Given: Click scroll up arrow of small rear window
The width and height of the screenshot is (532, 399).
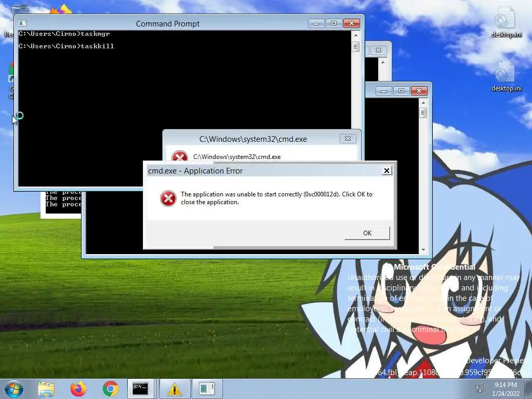Looking at the screenshot, I should [383, 62].
